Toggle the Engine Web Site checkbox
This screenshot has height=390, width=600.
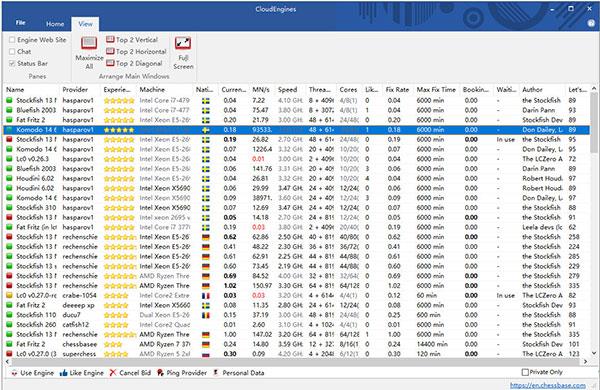tap(12, 40)
